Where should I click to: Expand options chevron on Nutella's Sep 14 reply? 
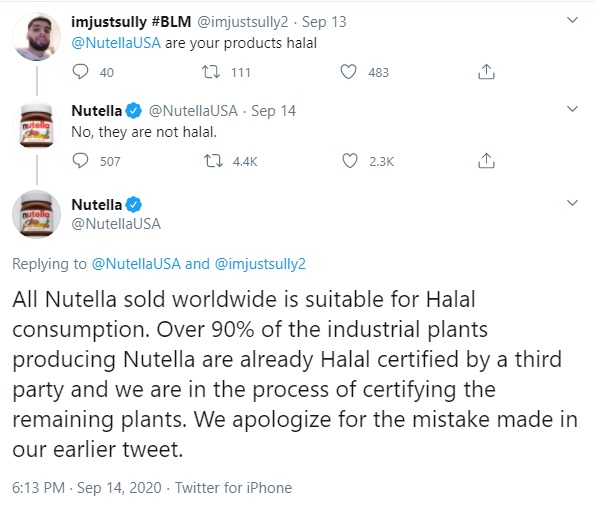572,109
